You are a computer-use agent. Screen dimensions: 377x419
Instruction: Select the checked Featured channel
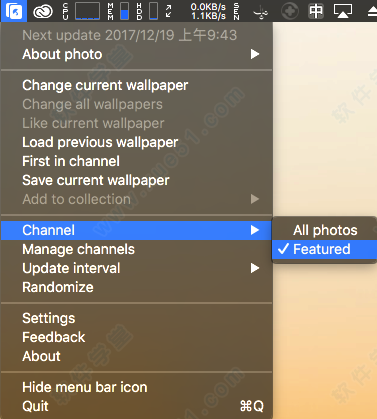[324, 249]
